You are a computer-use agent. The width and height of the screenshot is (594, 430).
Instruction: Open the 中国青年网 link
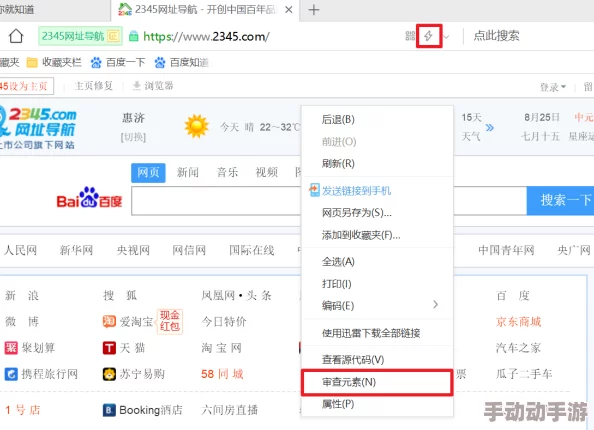coord(506,250)
